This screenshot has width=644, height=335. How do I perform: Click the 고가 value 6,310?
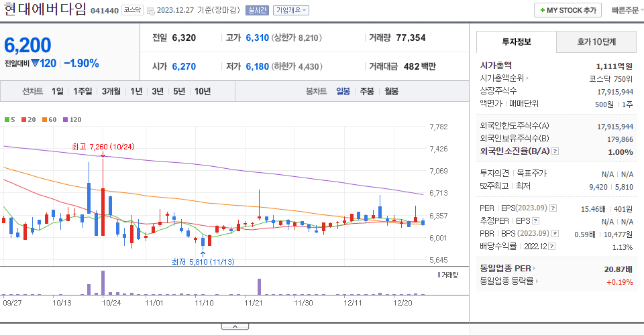tap(257, 38)
